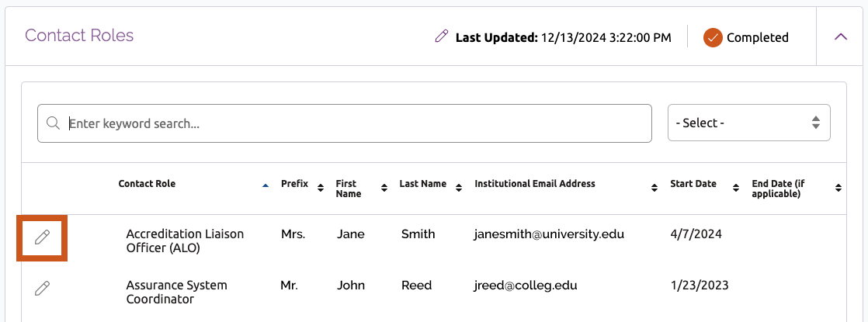Click the jreed@colleg.edu email cell

coord(526,286)
